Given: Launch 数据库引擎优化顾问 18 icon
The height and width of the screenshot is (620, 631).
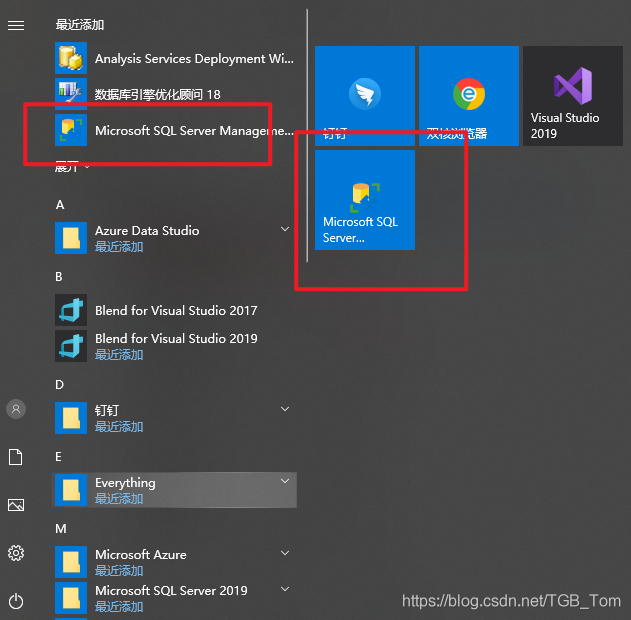Looking at the screenshot, I should pos(71,94).
